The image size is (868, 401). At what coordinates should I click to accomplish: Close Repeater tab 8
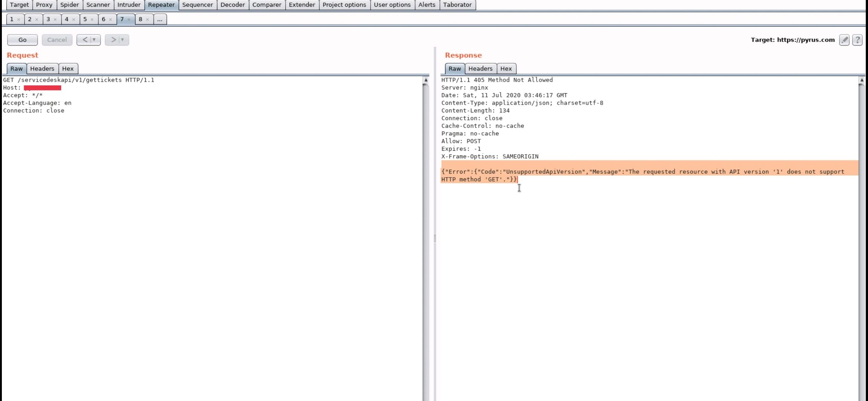coord(147,19)
